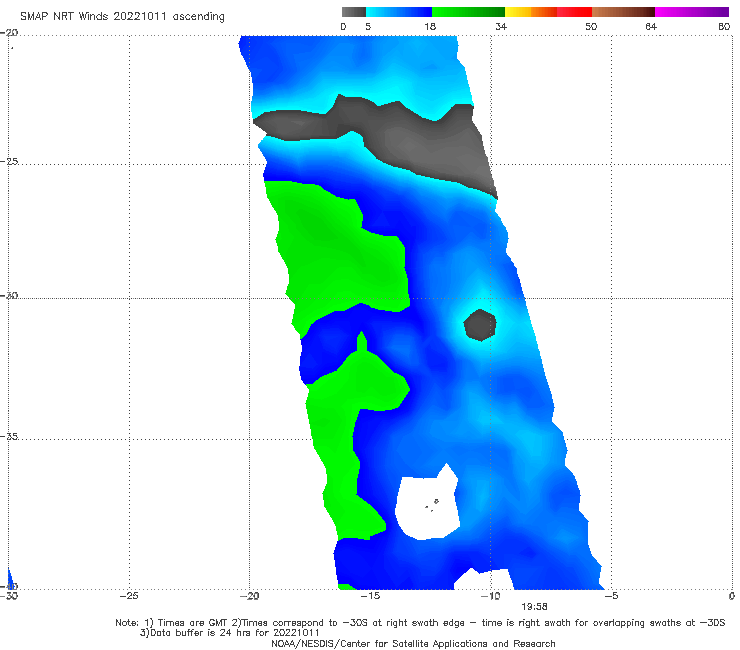Image resolution: width=740 pixels, height=650 pixels.
Task: Click the magenta segment of the color bar
Action: (692, 12)
